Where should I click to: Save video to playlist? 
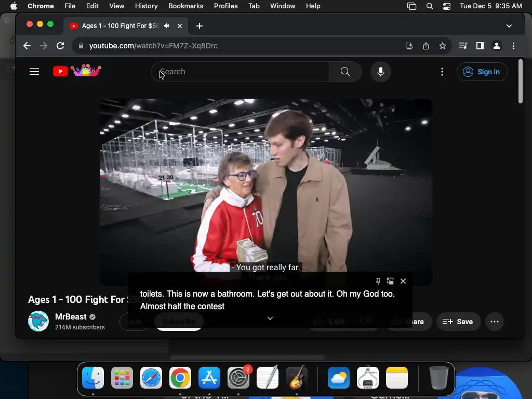tap(458, 322)
